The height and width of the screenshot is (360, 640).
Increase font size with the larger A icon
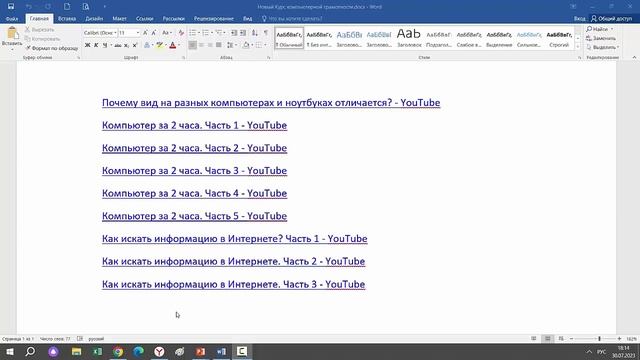coord(145,33)
